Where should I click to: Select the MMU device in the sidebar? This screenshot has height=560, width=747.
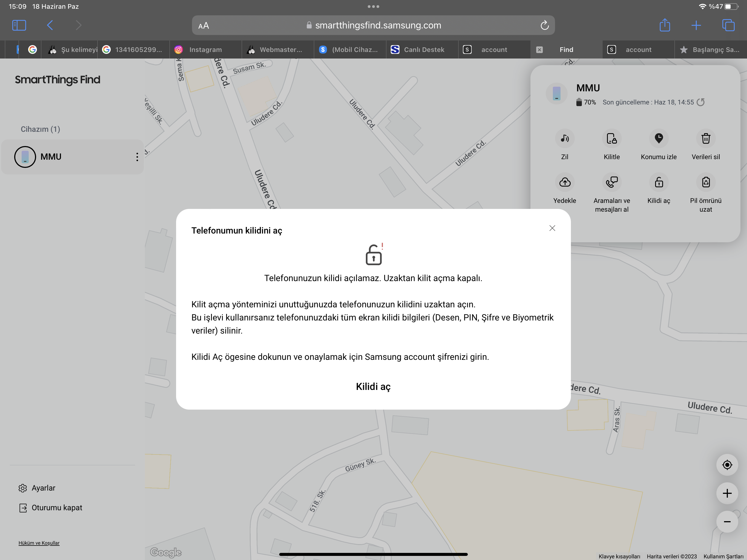(x=73, y=157)
